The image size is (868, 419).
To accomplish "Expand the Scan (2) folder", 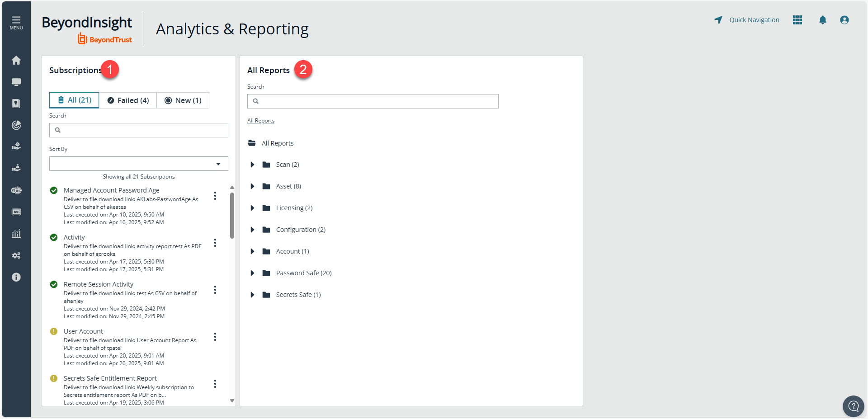I will click(x=252, y=165).
